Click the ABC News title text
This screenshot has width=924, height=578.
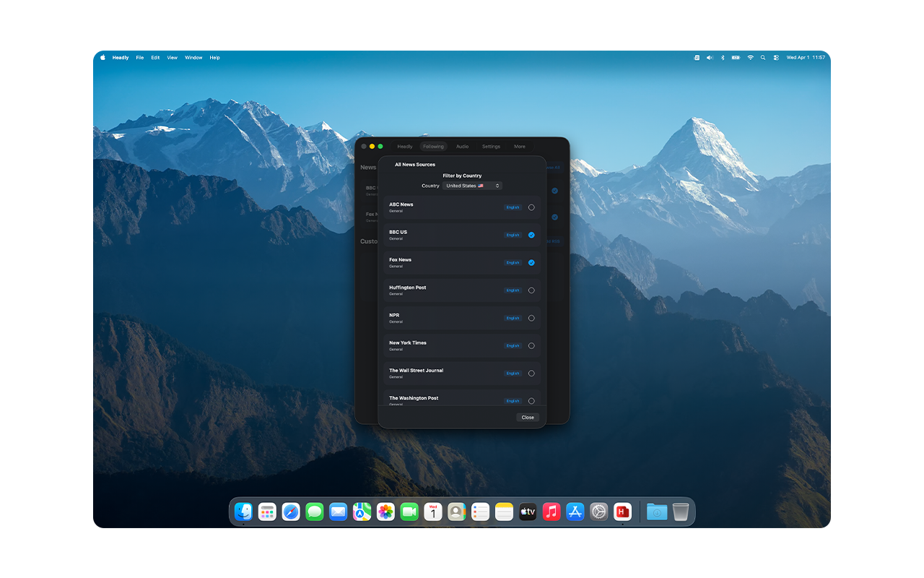coord(401,204)
